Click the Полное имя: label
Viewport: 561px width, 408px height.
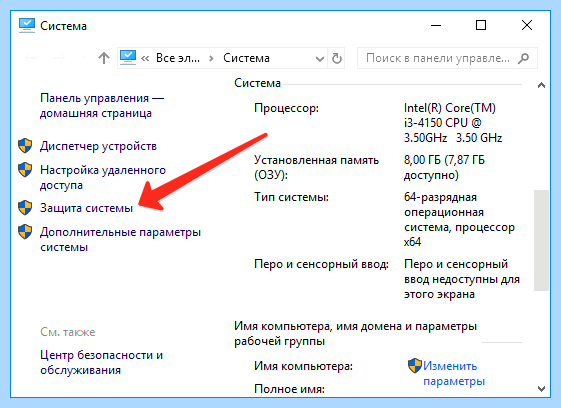click(x=289, y=389)
